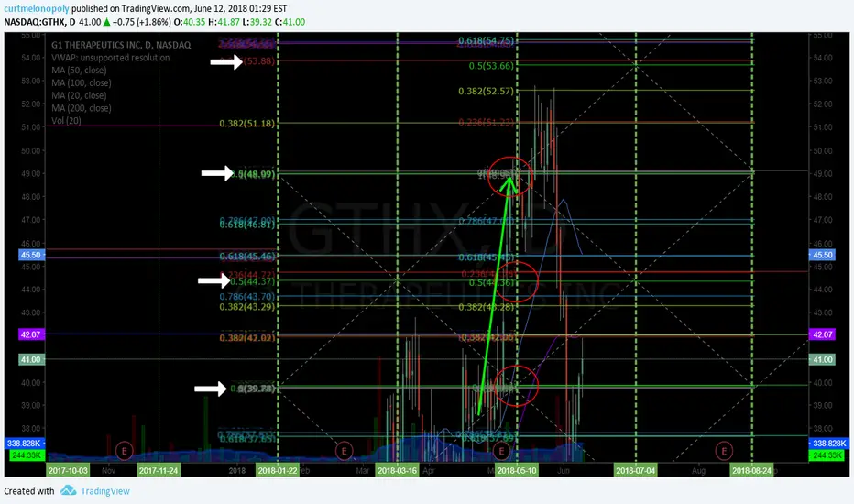Screen dimensions: 854x504
Task: Click the 42.07 purple tag on left axis
Action: [31, 334]
